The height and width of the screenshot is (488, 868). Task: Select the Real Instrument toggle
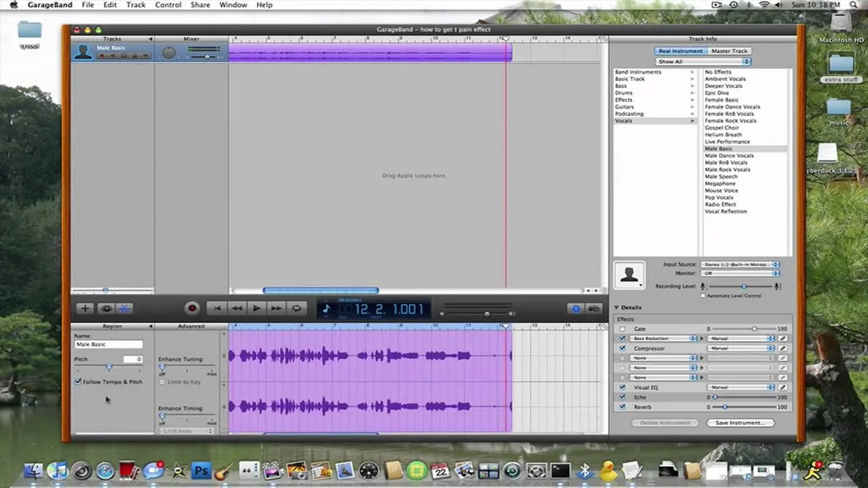coord(680,51)
